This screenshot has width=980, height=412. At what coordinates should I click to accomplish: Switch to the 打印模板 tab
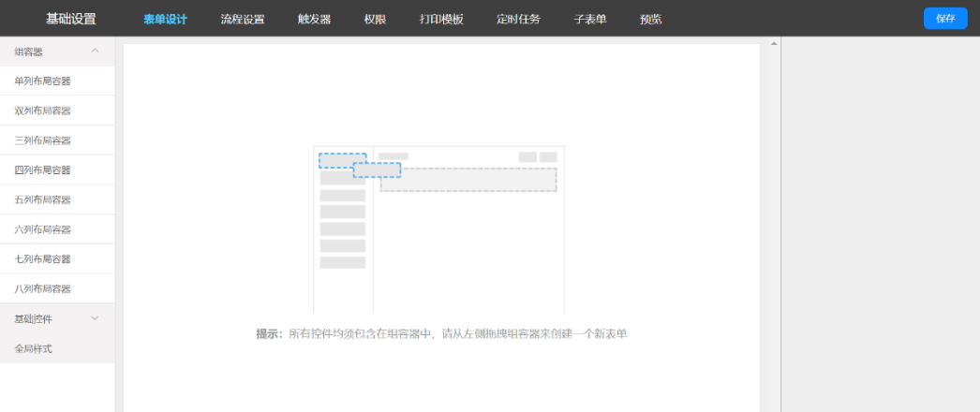[x=441, y=20]
